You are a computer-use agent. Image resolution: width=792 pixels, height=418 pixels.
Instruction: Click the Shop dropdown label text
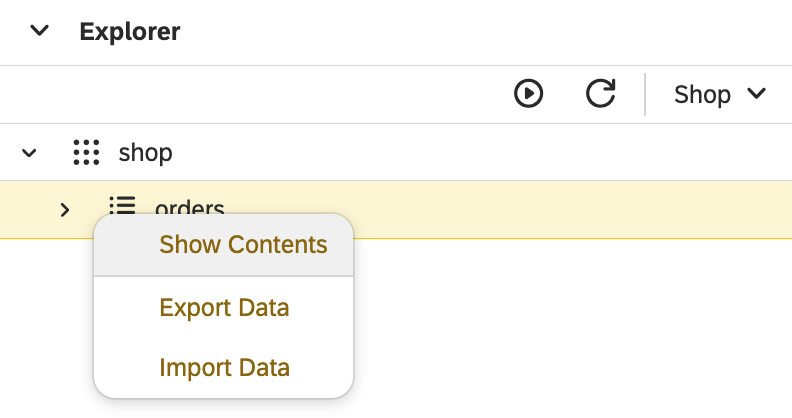tap(702, 94)
